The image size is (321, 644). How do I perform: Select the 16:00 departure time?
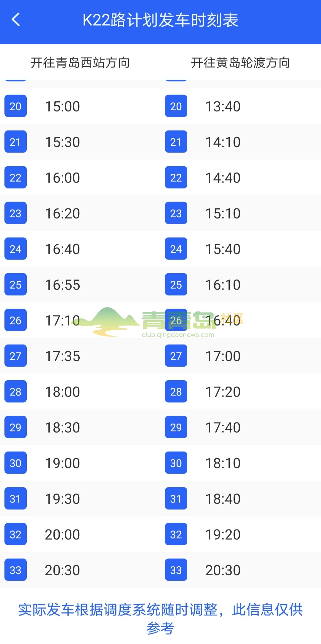click(x=62, y=178)
